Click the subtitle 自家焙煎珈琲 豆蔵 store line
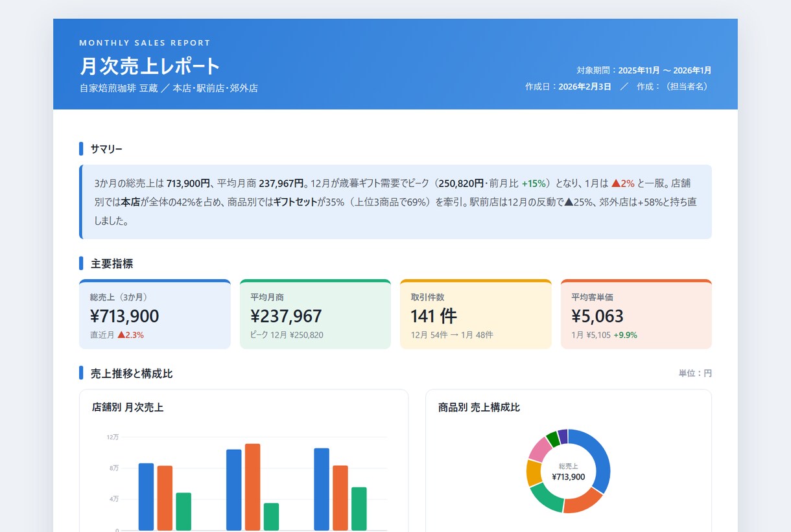The height and width of the screenshot is (532, 791). pos(169,88)
